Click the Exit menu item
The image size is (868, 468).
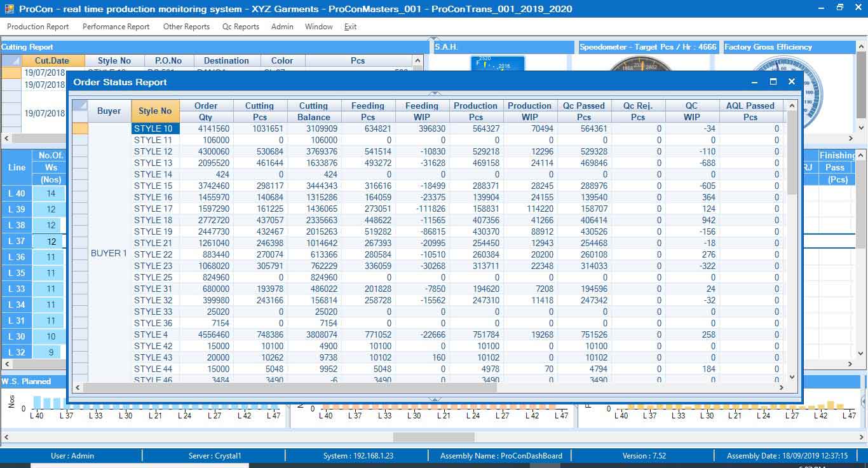pos(350,27)
